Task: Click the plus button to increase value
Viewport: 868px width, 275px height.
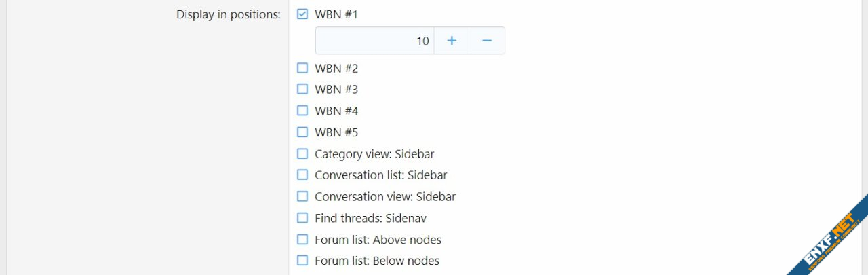Action: pyautogui.click(x=452, y=41)
